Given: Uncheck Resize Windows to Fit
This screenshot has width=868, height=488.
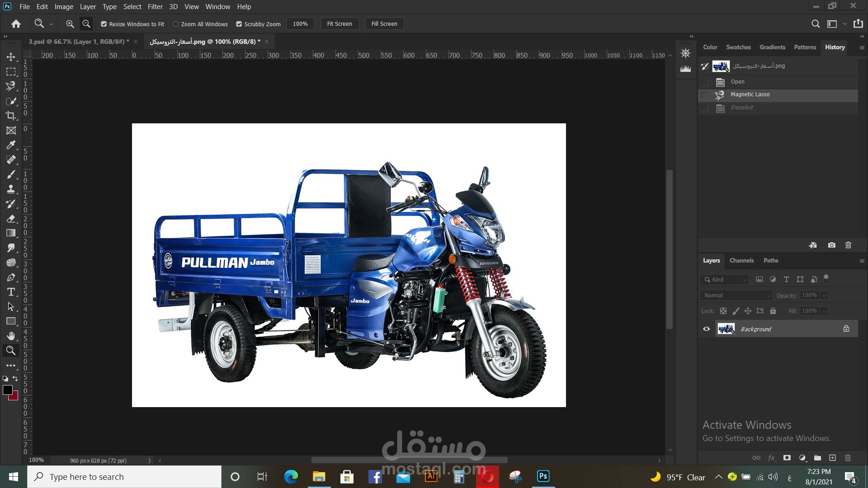Looking at the screenshot, I should (x=104, y=24).
